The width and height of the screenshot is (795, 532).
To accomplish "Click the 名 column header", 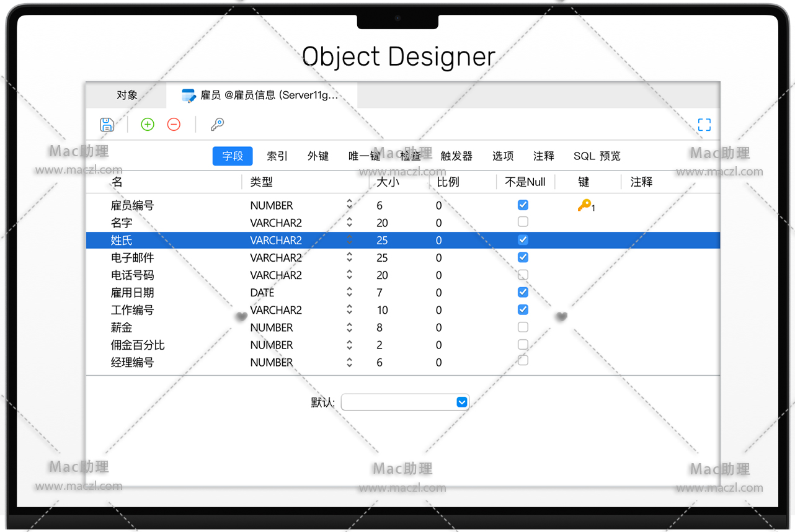I will (117, 182).
